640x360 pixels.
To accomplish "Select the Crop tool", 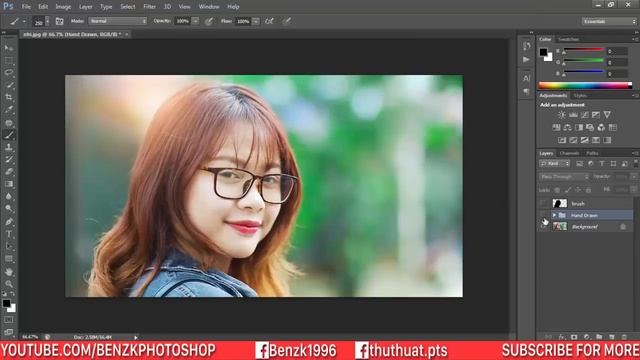I will pyautogui.click(x=9, y=98).
